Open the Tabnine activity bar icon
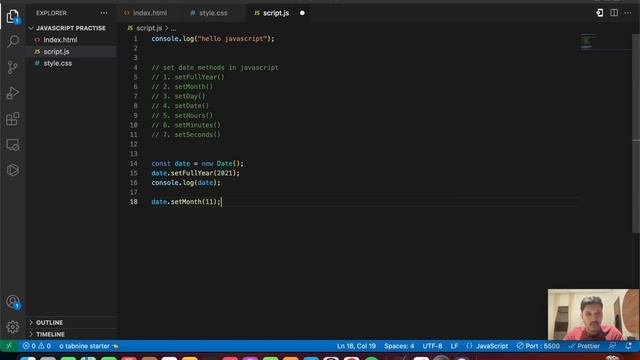 click(x=13, y=170)
